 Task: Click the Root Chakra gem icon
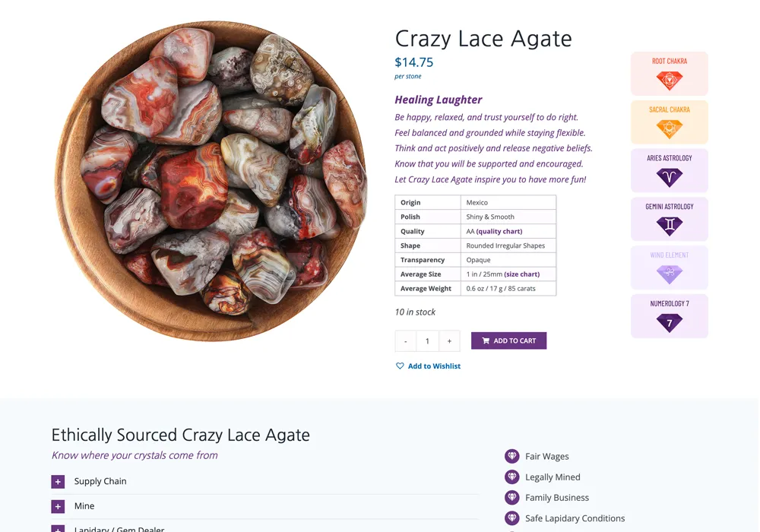pos(670,78)
